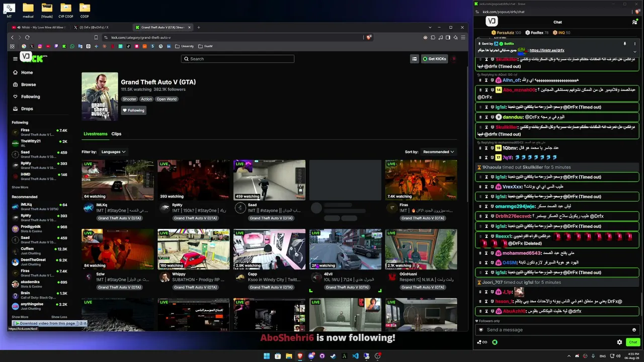Image resolution: width=644 pixels, height=362 pixels.
Task: Switch to the Mitski My Love Mine tab
Action: click(39, 27)
